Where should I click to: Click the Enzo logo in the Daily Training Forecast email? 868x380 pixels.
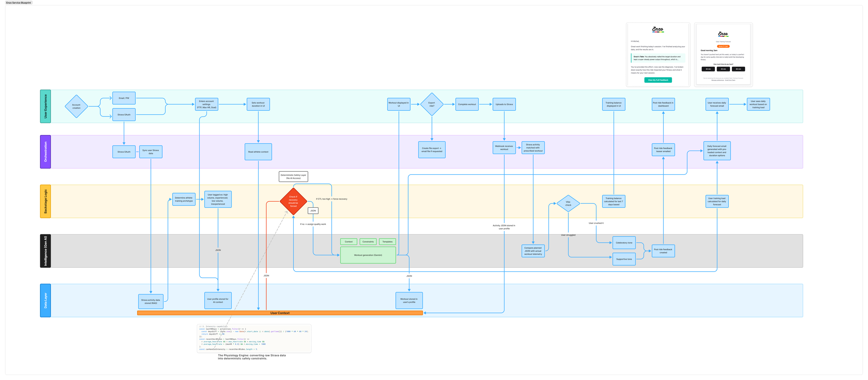tap(723, 34)
